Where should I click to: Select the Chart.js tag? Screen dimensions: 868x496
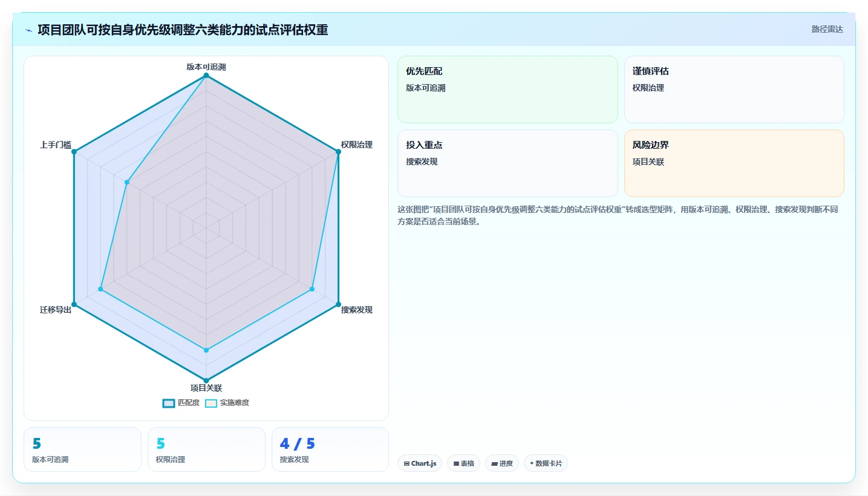(x=420, y=463)
